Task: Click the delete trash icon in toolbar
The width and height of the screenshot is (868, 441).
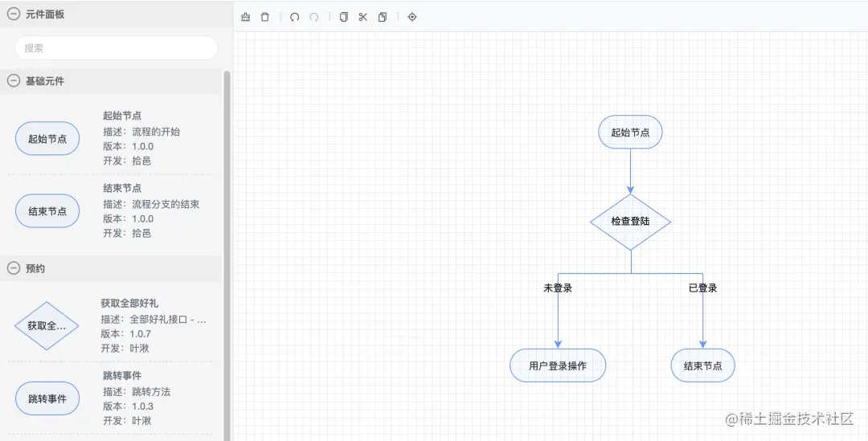Action: click(x=265, y=17)
